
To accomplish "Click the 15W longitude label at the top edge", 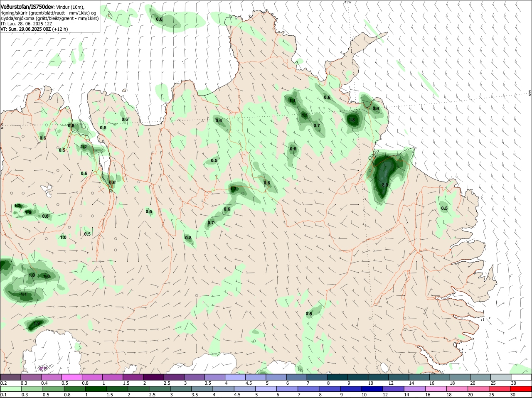I will tap(348, 2).
